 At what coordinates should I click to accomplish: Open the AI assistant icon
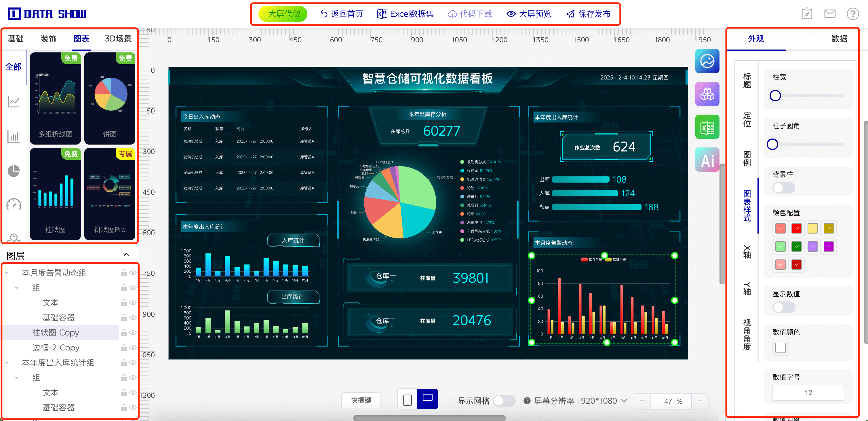coord(707,160)
